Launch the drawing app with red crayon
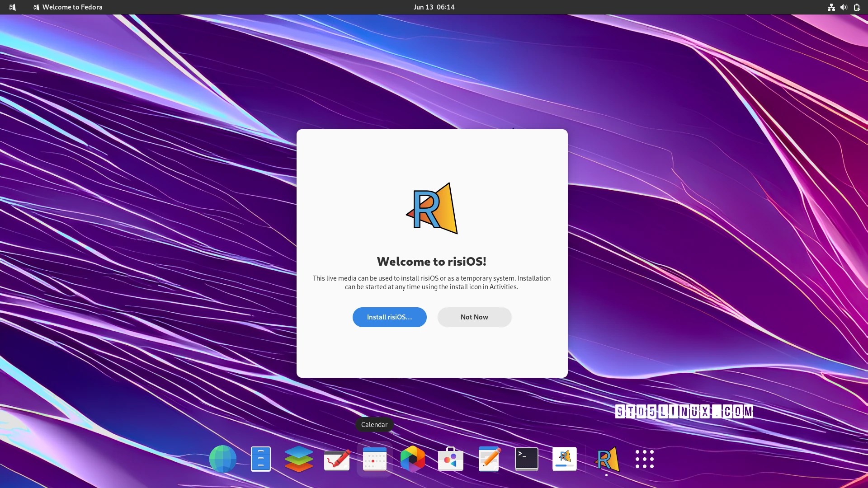 (x=337, y=459)
